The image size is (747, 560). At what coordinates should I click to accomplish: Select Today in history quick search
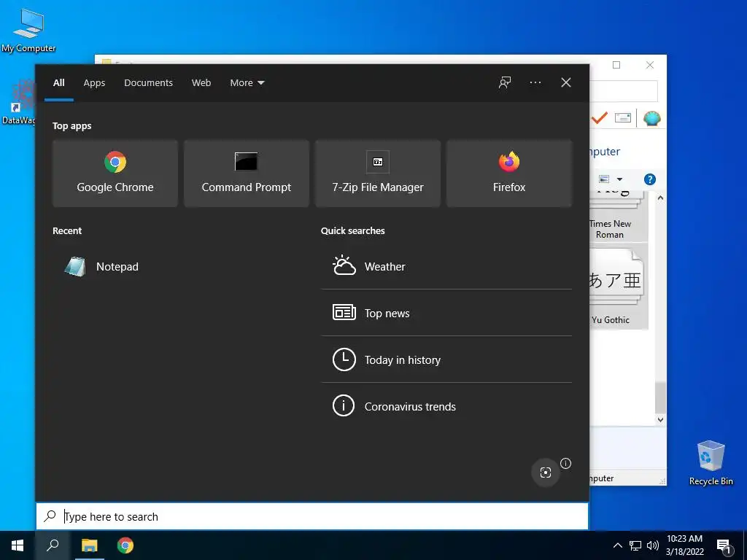pos(446,359)
